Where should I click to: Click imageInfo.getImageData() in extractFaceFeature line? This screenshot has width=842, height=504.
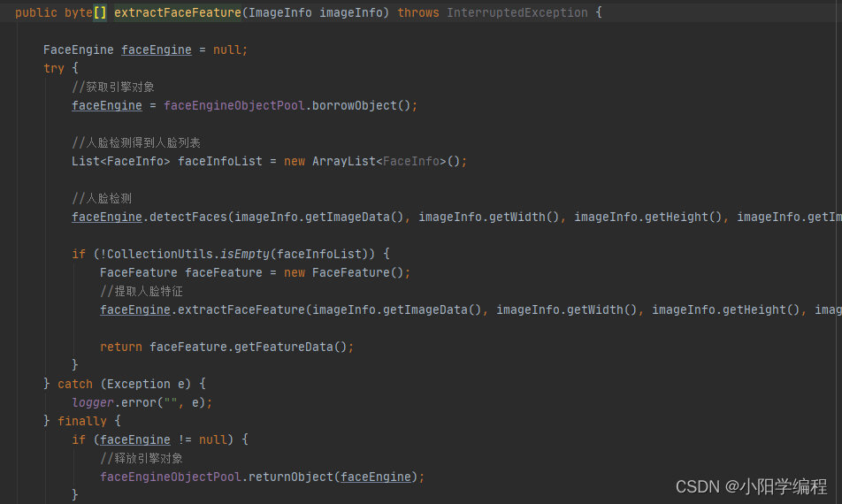click(x=397, y=309)
